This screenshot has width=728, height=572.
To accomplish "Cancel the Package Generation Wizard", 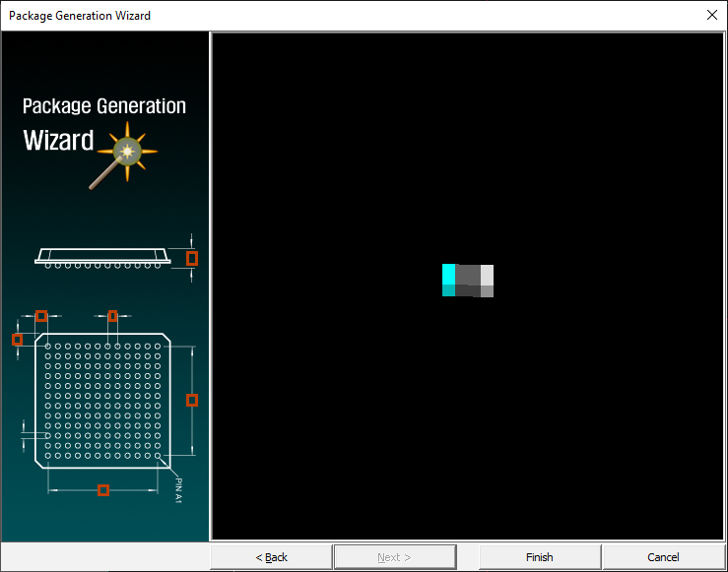I will coord(663,557).
